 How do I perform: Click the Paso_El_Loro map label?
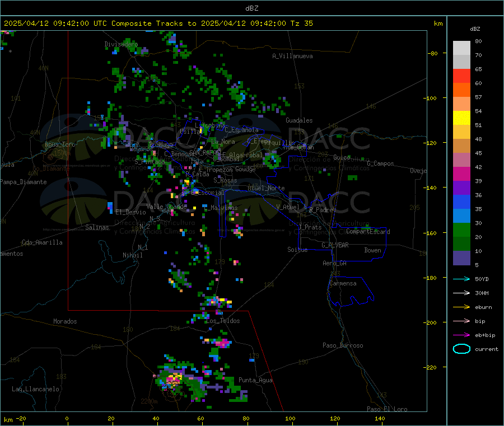(x=388, y=409)
